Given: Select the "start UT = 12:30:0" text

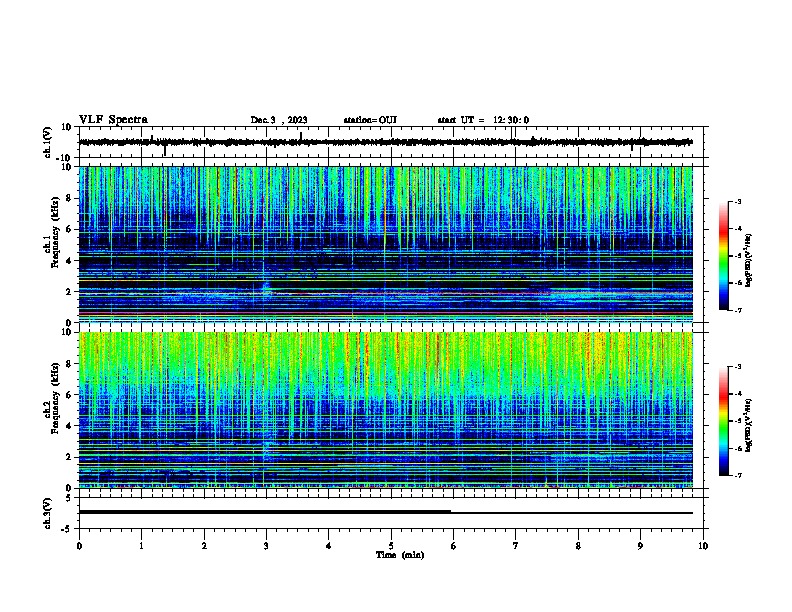Looking at the screenshot, I should click(x=483, y=120).
